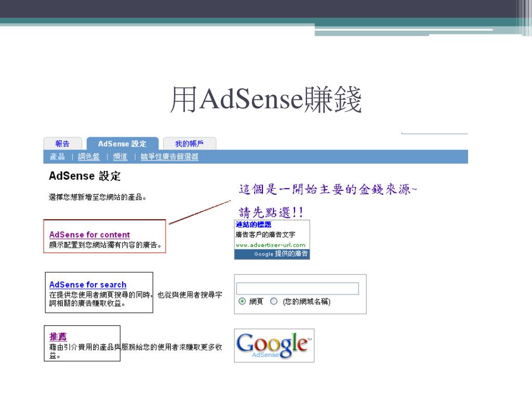The width and height of the screenshot is (532, 399).
Task: Click the Google 提供的廣告 bar
Action: [x=272, y=254]
